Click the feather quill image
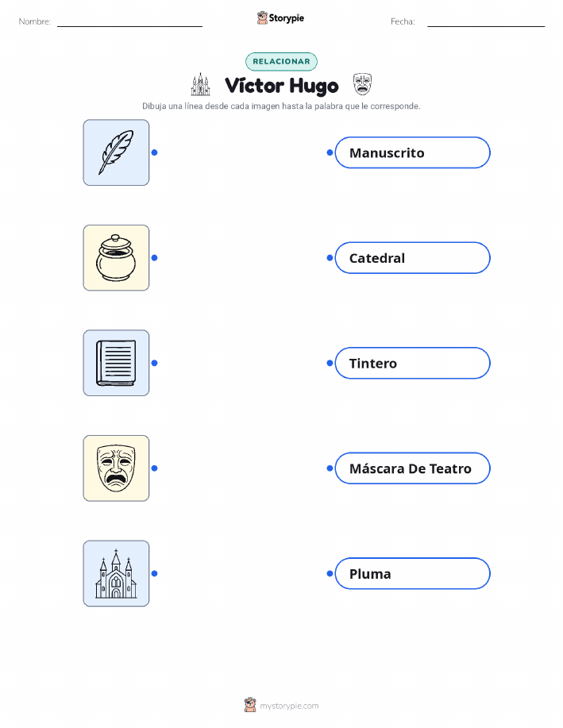This screenshot has height=728, width=563. coord(116,152)
